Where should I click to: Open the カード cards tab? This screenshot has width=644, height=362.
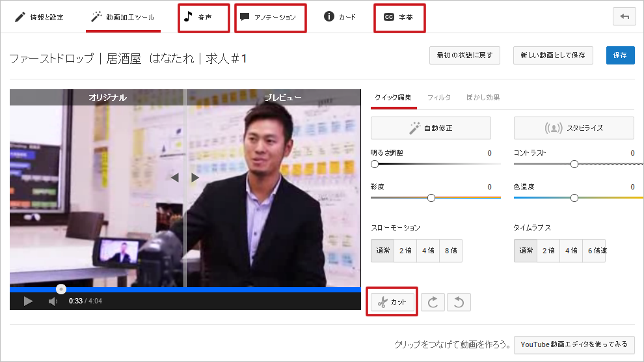click(x=340, y=18)
